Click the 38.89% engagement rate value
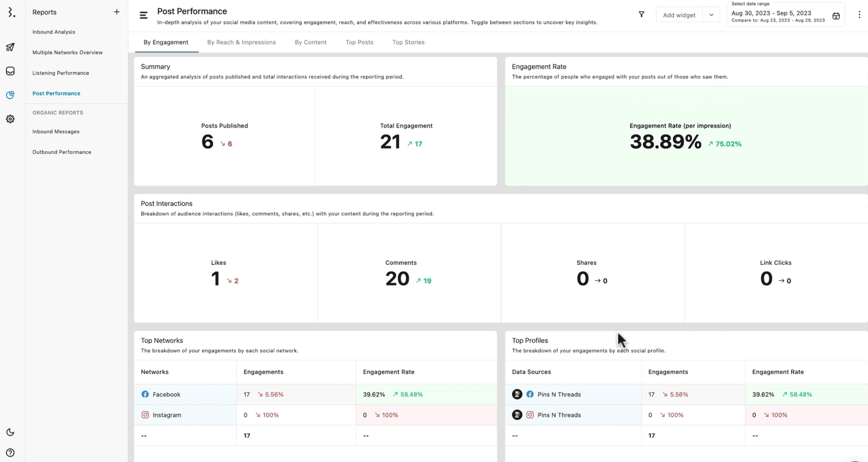 click(666, 142)
